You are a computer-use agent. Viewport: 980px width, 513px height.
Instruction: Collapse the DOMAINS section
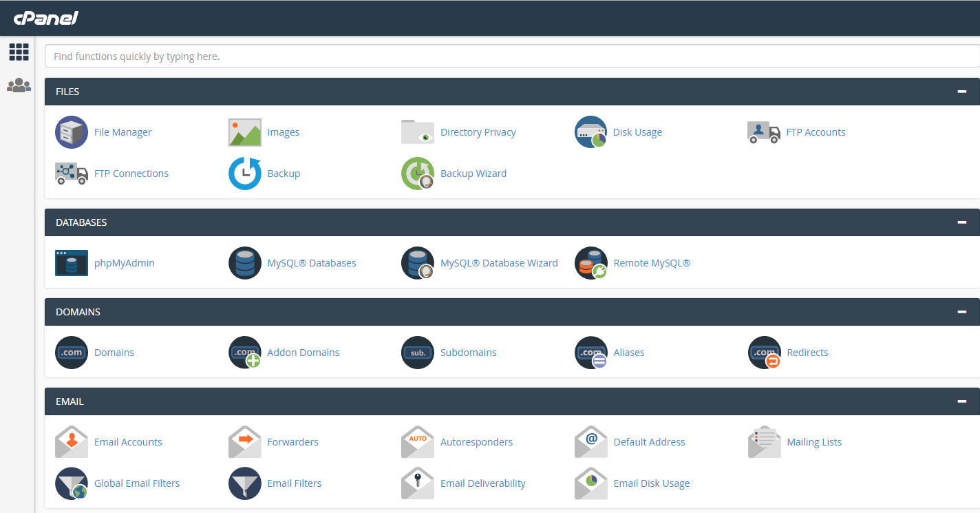[x=962, y=312]
